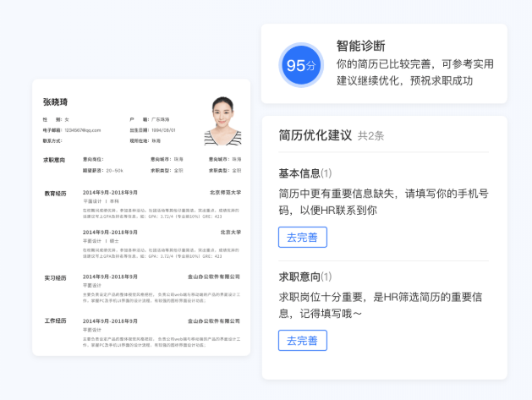Click the 共2条 count label
This screenshot has height=400, width=532.
(370, 136)
